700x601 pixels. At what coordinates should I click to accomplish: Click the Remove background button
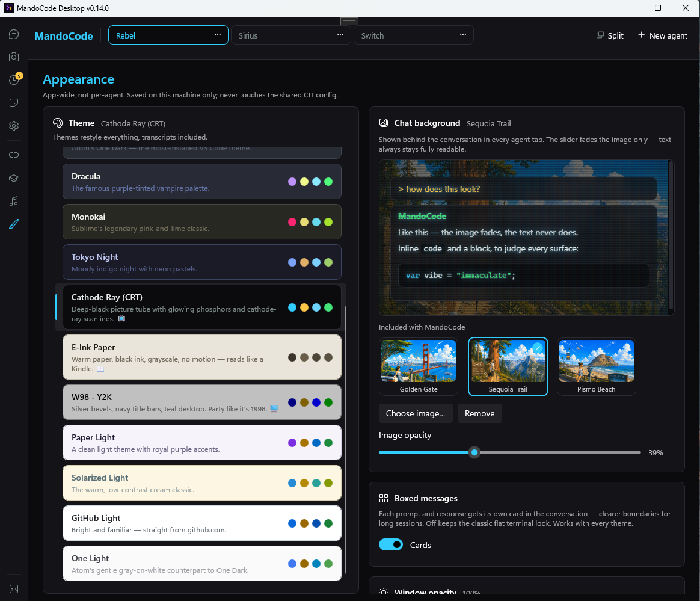click(479, 413)
